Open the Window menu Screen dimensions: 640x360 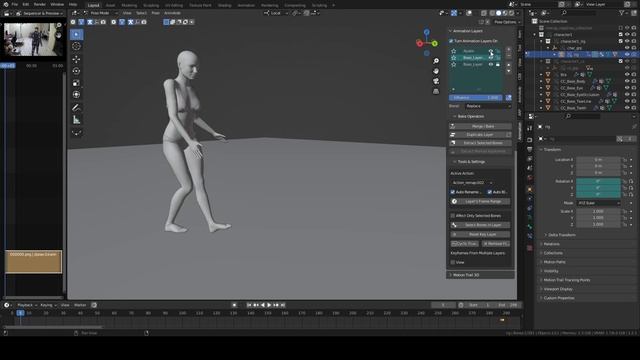[57, 4]
